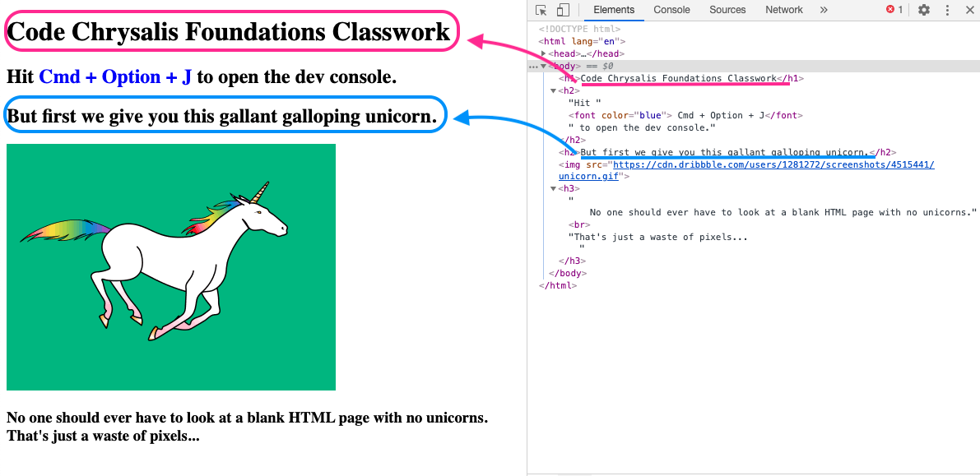Select the Elements tab
Screen dimensions: 980x476
[x=614, y=10]
